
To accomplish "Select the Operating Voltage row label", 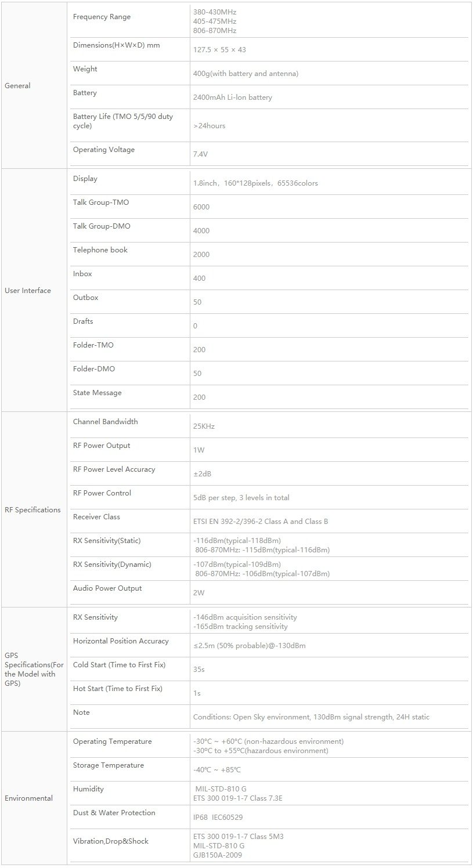I will pyautogui.click(x=104, y=150).
